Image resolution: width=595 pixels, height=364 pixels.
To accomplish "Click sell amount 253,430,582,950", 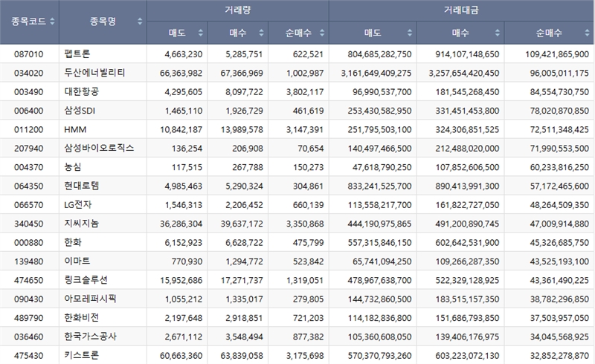I will click(x=379, y=111).
